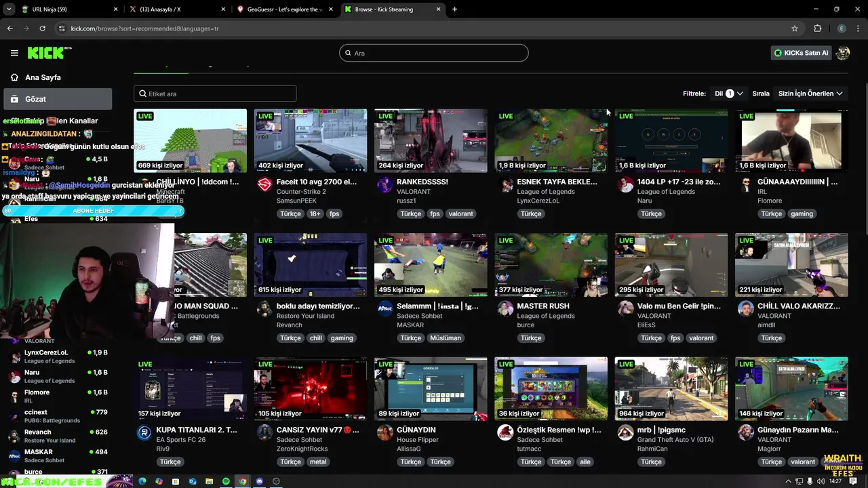Viewport: 868px width, 488px height.
Task: Focus the Ara search field
Action: coord(434,53)
